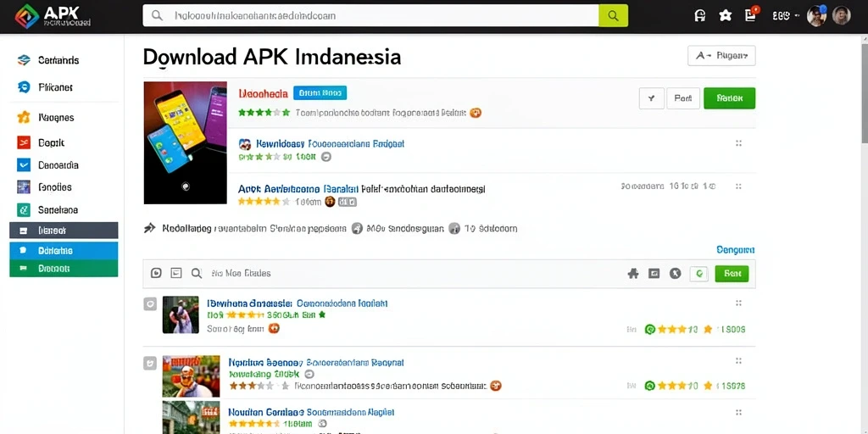Open options dots for the third list row
This screenshot has height=434, width=868.
pos(738,413)
